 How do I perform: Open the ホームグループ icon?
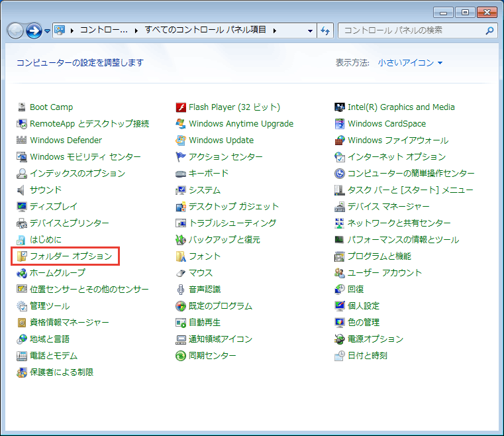22,273
